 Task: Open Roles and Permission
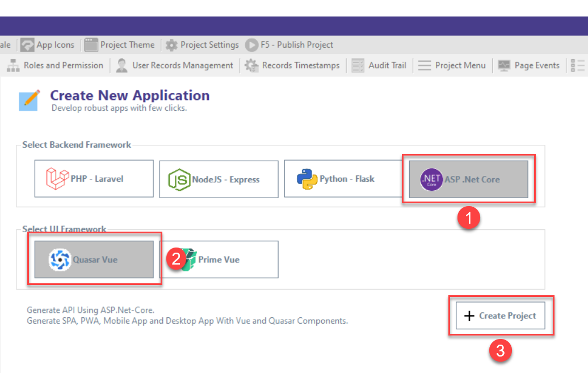click(55, 65)
